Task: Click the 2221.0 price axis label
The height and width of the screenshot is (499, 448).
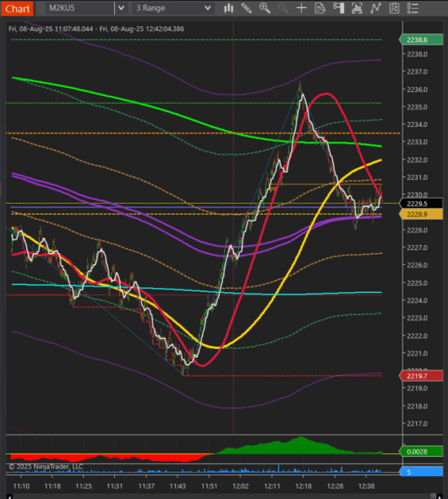Action: pos(417,353)
